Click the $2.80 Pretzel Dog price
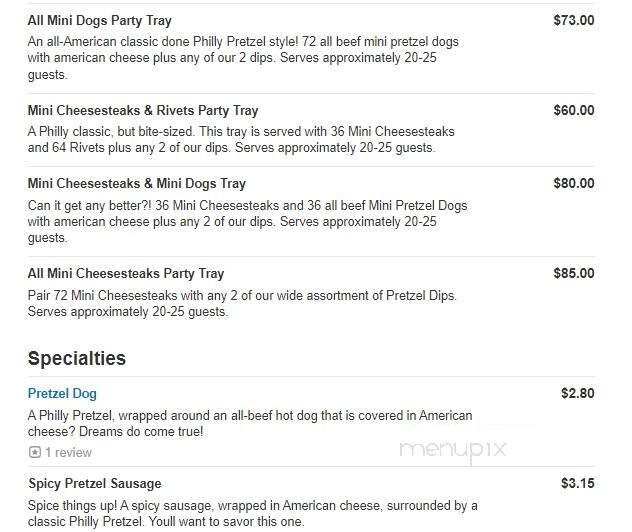The image size is (632, 532). (577, 394)
